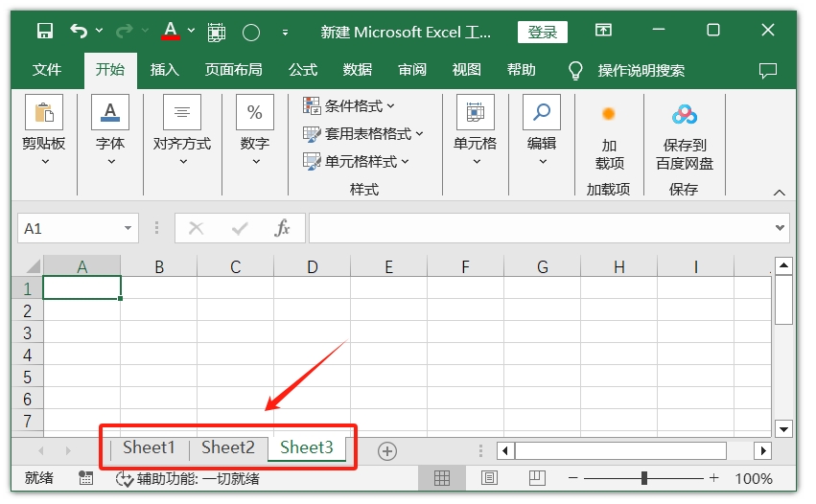Click the fx insert function icon

click(282, 228)
